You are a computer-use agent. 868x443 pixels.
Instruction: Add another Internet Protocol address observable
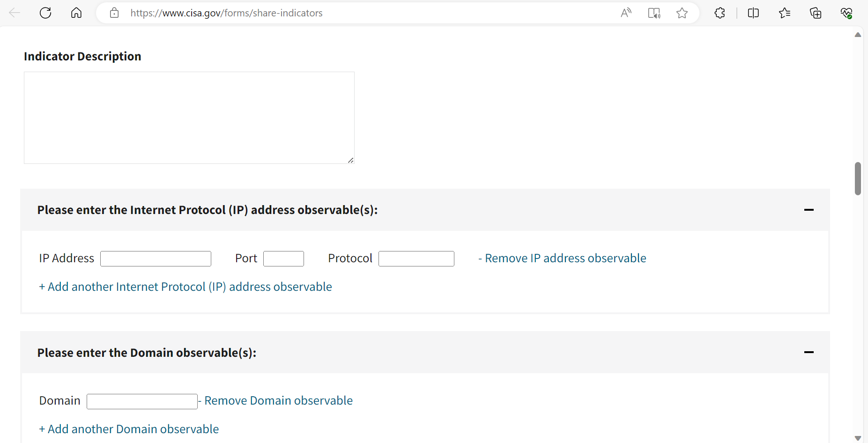tap(185, 287)
